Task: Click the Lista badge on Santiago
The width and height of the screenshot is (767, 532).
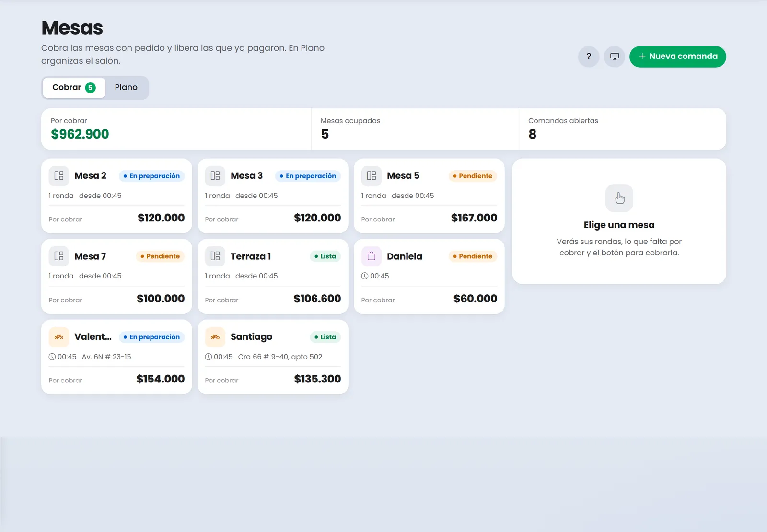Action: pos(325,337)
